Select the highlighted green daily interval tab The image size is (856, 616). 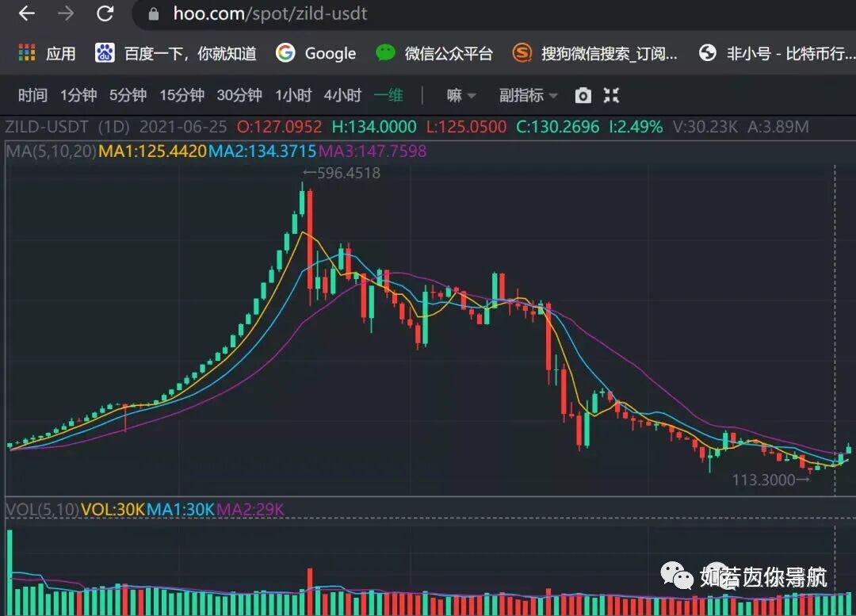[388, 96]
